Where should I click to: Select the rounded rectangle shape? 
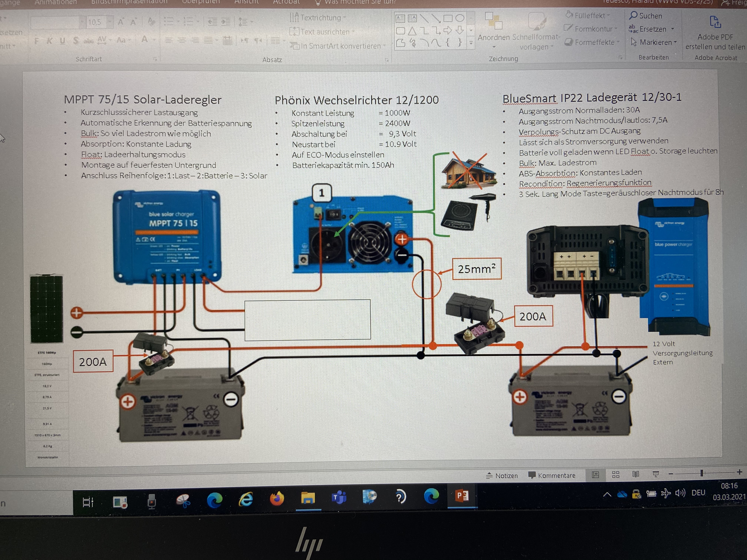pos(400,31)
